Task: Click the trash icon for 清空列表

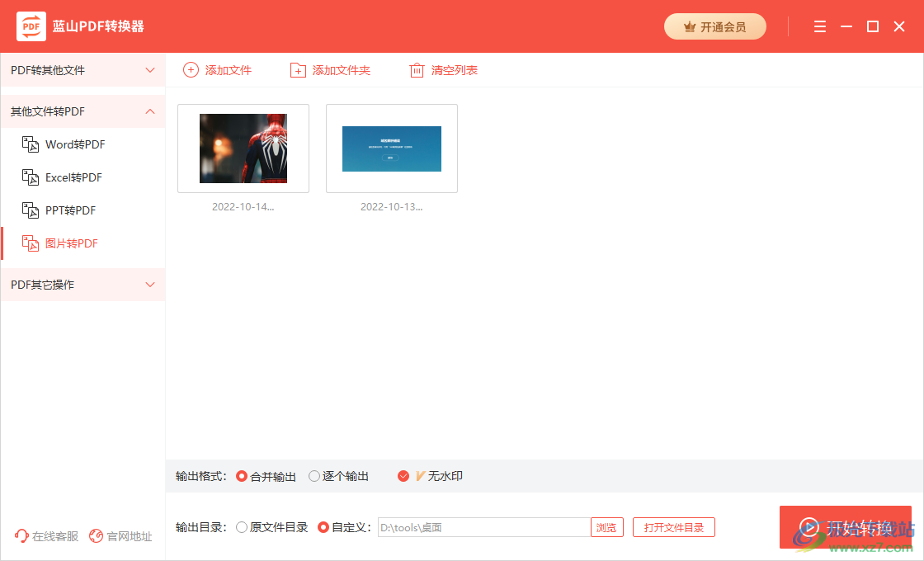Action: (x=417, y=70)
